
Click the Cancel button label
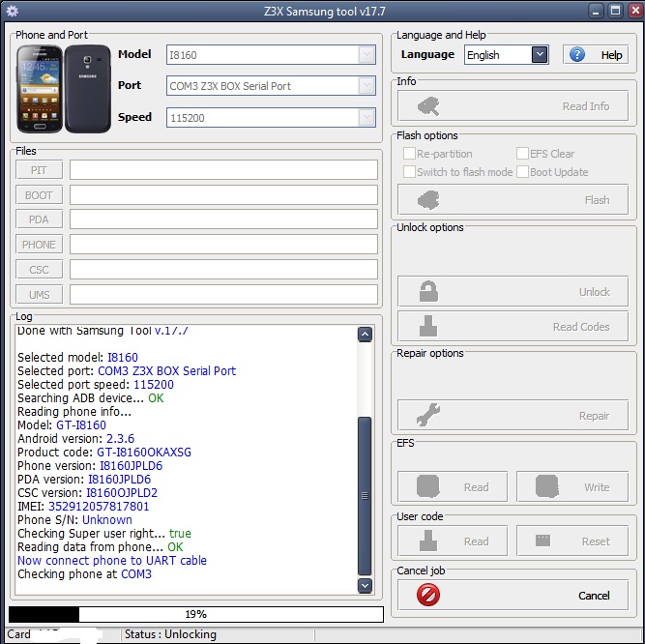594,596
